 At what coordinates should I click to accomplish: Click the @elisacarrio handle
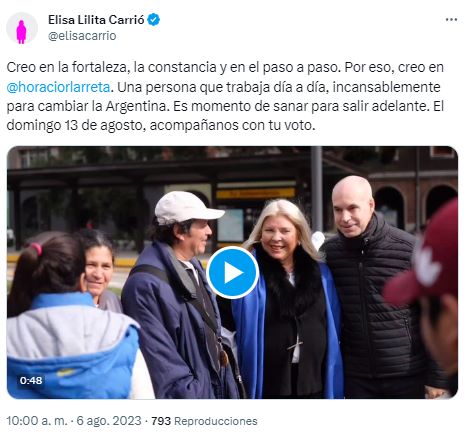pyautogui.click(x=82, y=36)
